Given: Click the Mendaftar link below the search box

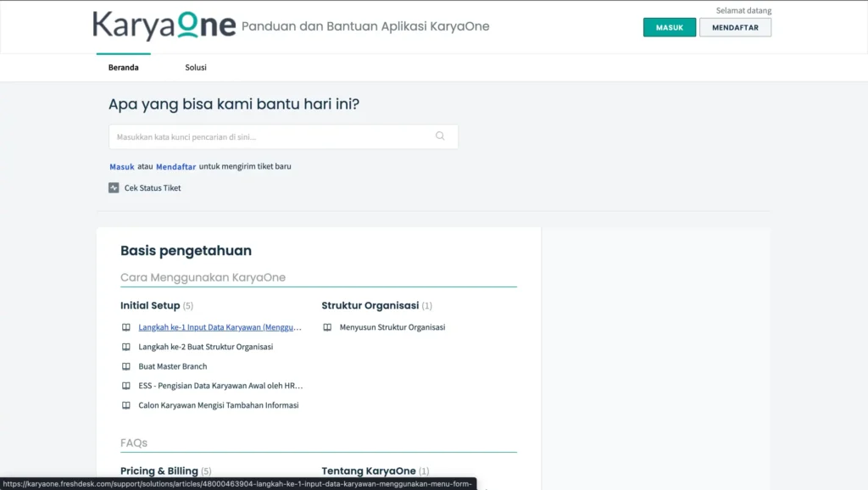Looking at the screenshot, I should (176, 167).
